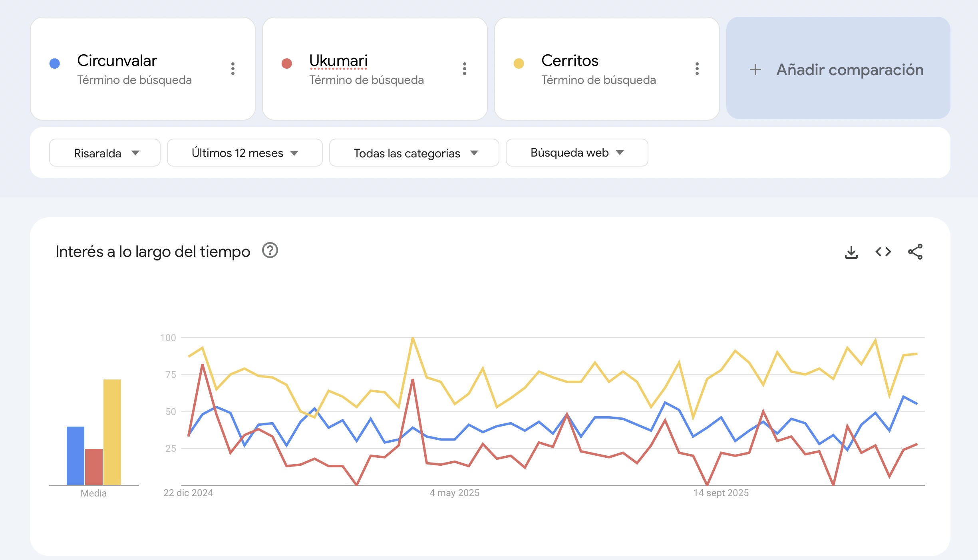Click the blue color dot for Circunvalar

pyautogui.click(x=55, y=63)
